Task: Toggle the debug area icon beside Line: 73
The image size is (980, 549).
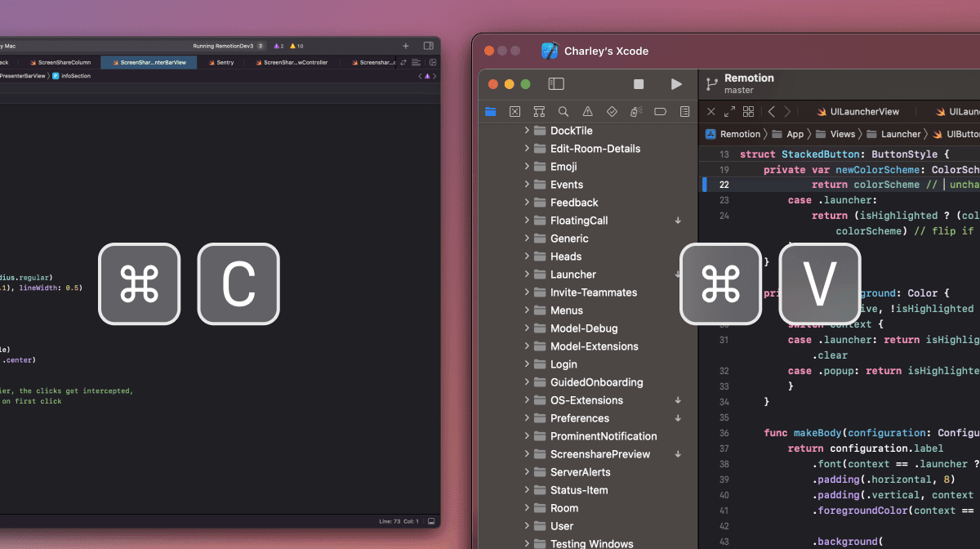Action: (x=431, y=521)
